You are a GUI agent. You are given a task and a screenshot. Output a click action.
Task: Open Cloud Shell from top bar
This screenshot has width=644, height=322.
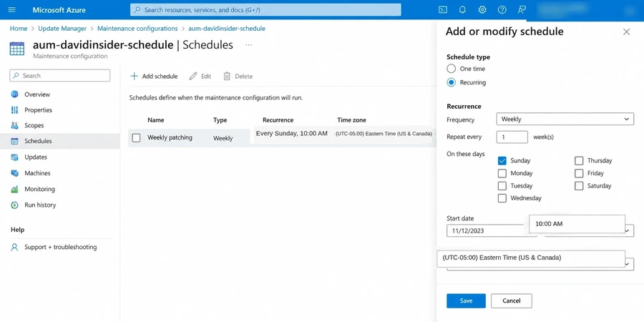pyautogui.click(x=443, y=10)
